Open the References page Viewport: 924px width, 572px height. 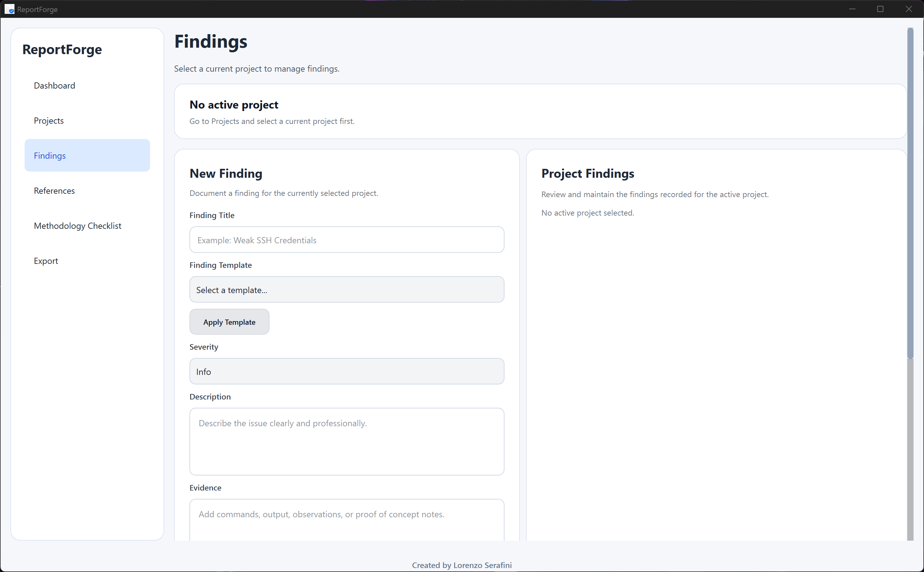[x=54, y=191]
